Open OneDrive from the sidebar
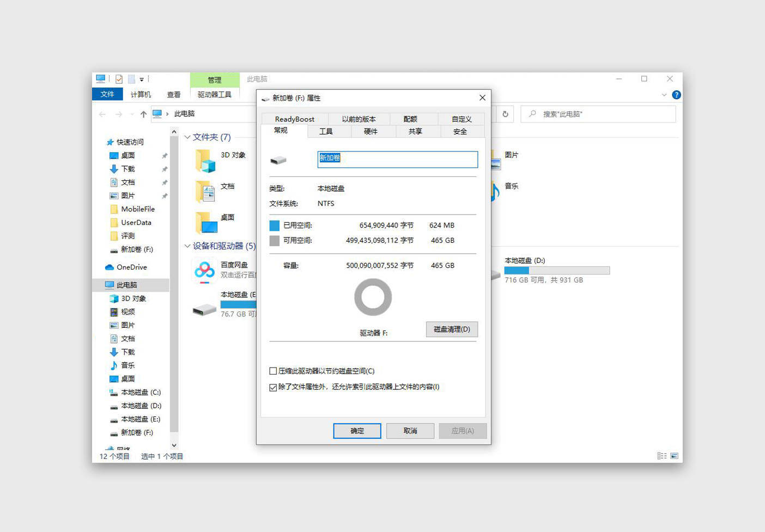The image size is (765, 532). tap(131, 267)
